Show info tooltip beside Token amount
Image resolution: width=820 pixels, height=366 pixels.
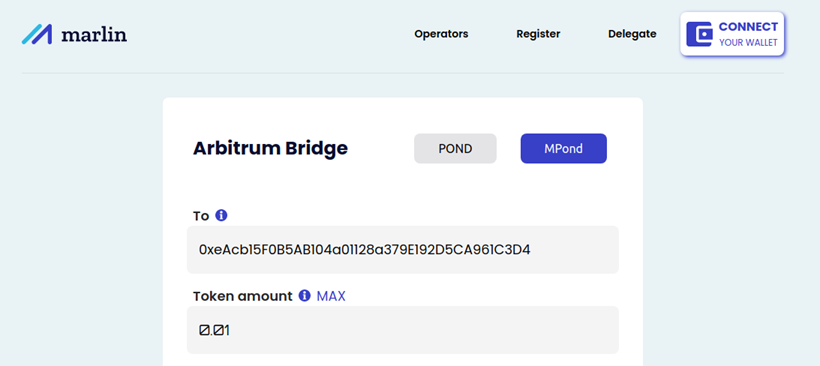coord(304,296)
